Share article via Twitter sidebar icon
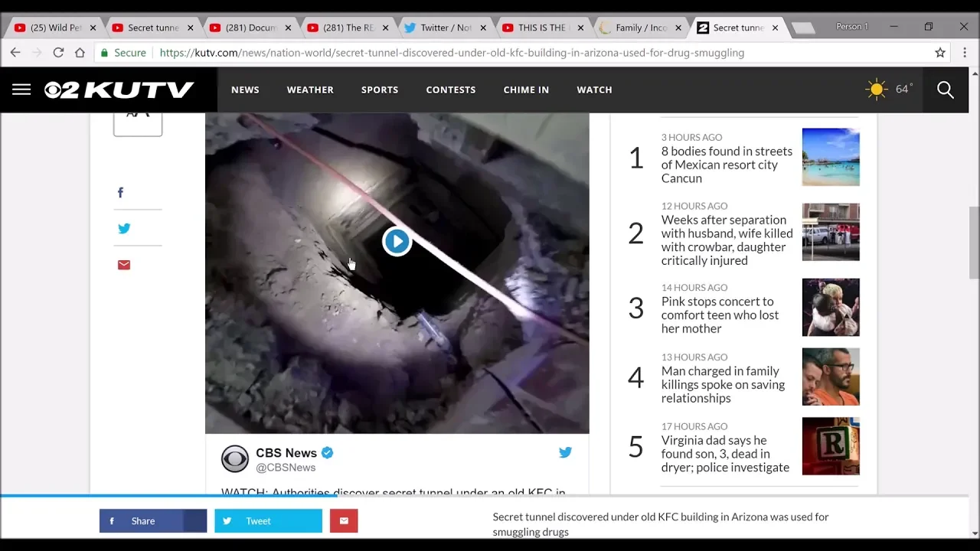The height and width of the screenshot is (551, 980). click(x=124, y=228)
